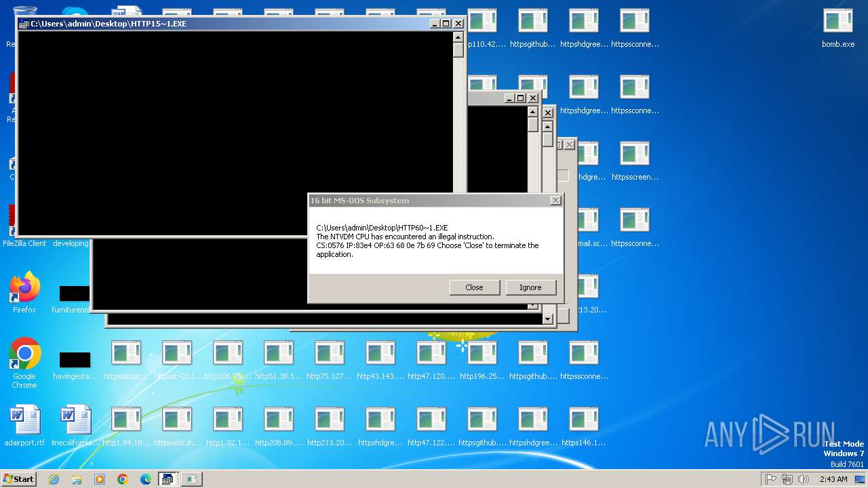Select the top-row httpsgithub desktop icon

point(533,28)
